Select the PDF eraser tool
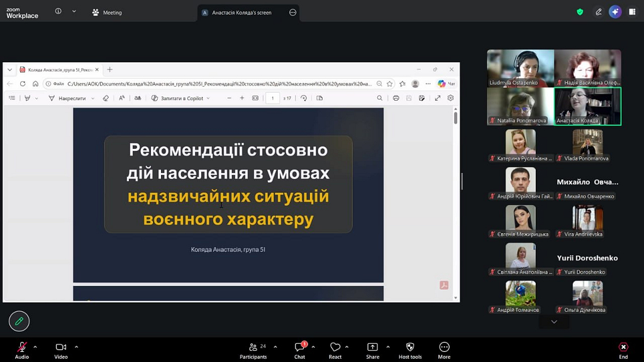Viewport: 644px width, 362px height. pyautogui.click(x=106, y=98)
